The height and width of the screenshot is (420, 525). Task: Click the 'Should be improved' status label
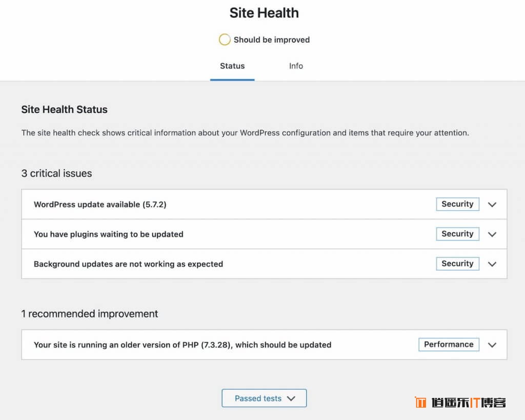272,40
